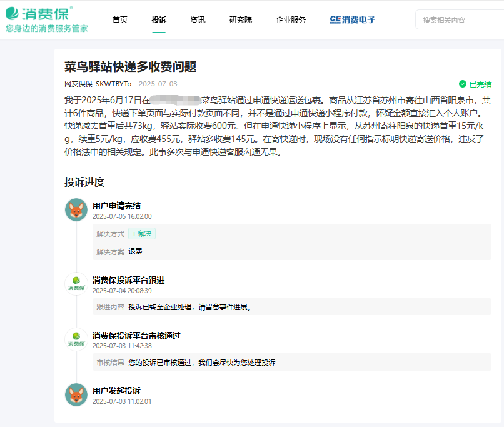Open the 投诉 navigation tab

159,20
